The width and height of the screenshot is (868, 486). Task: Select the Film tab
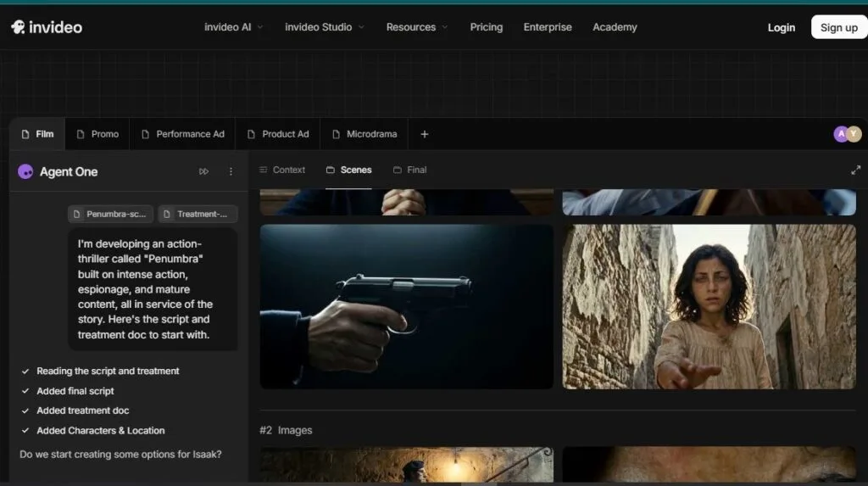click(37, 134)
